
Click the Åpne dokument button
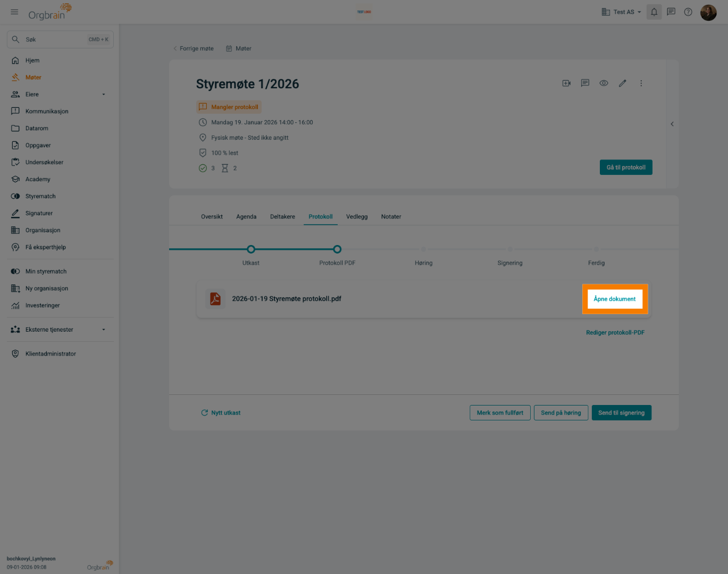pyautogui.click(x=615, y=299)
